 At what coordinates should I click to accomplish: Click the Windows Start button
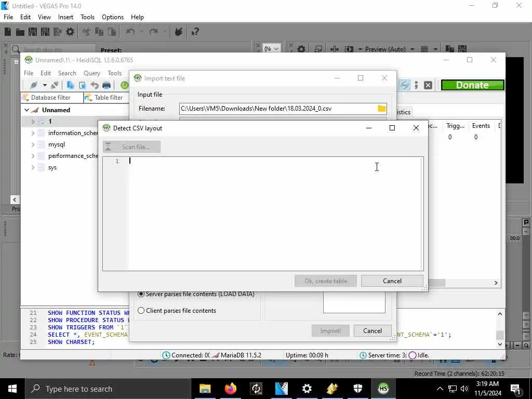[12, 389]
